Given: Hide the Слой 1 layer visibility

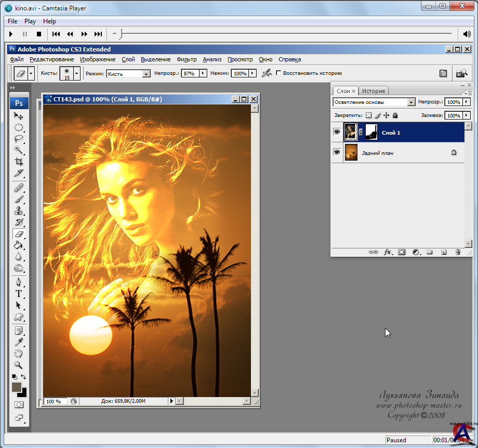Looking at the screenshot, I should coord(337,133).
